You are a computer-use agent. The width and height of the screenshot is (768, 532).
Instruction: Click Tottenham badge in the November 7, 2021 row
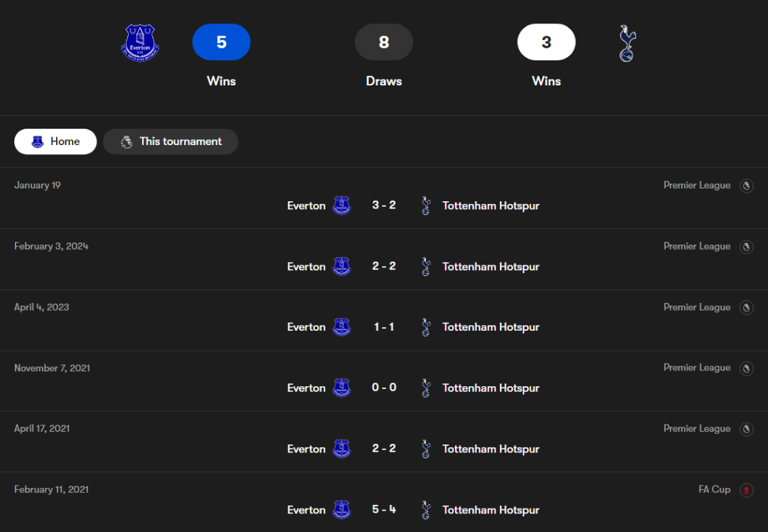[426, 388]
